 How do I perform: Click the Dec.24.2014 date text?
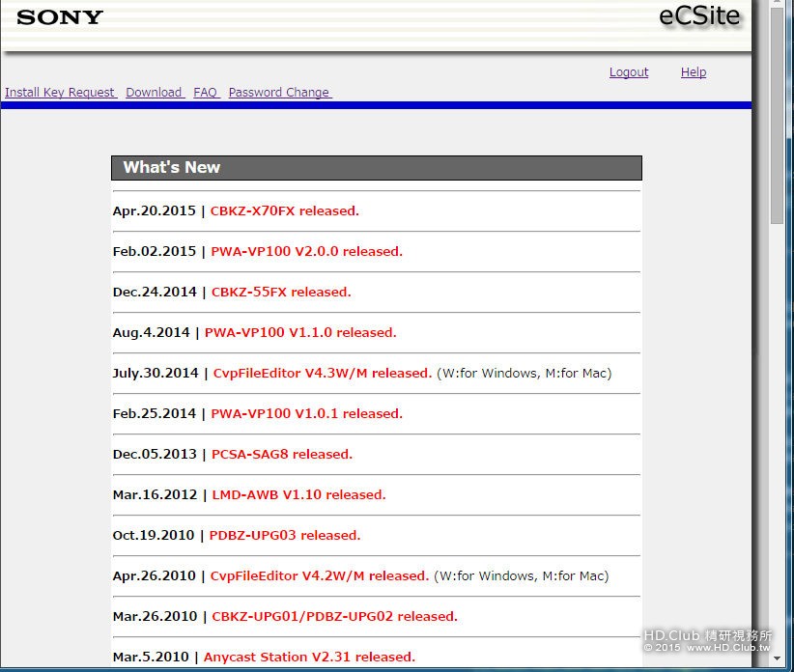pos(155,292)
